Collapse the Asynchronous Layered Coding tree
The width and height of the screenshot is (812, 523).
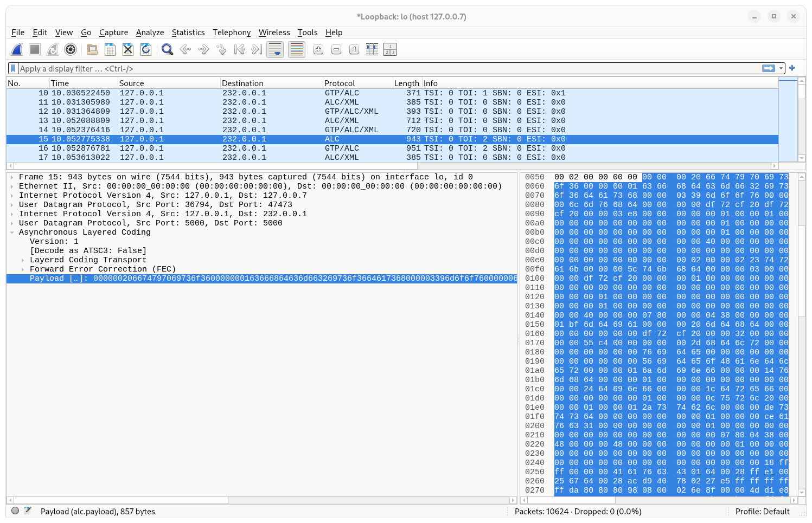tap(12, 232)
